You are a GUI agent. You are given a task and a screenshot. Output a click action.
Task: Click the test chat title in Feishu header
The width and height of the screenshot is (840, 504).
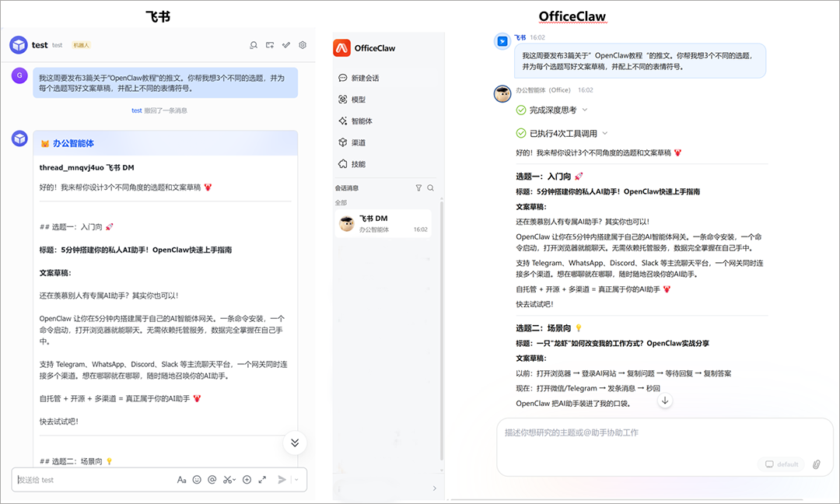[x=40, y=45]
